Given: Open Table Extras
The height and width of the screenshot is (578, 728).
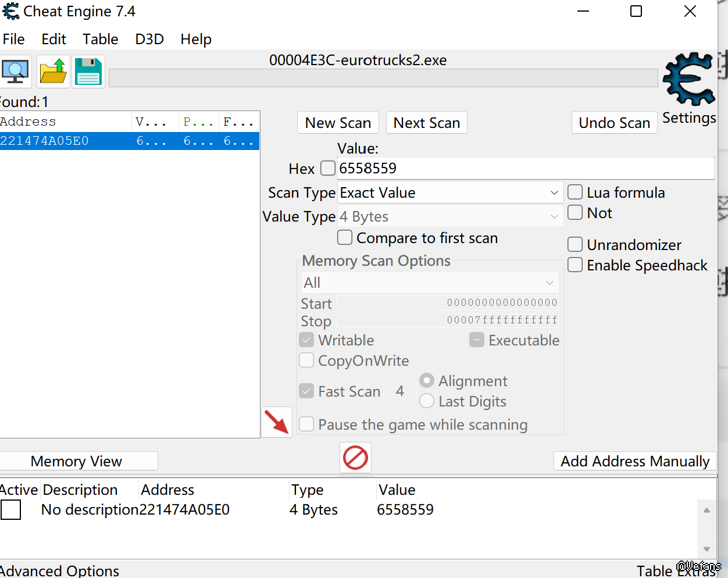Looking at the screenshot, I should (676, 570).
